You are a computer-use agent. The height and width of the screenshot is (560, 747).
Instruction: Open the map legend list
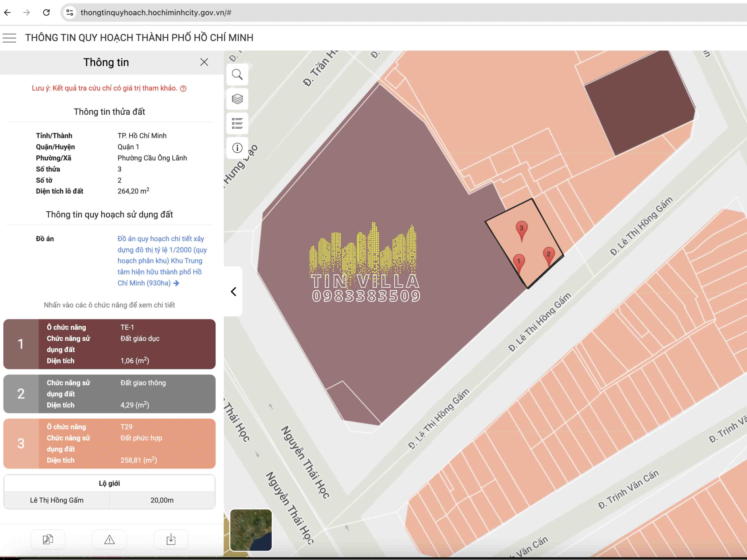tap(237, 124)
